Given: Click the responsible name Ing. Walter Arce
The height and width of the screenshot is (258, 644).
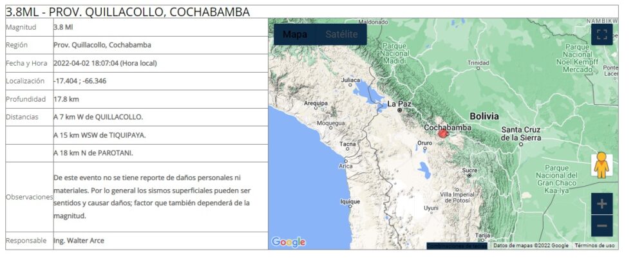Looking at the screenshot, I should pyautogui.click(x=79, y=241).
